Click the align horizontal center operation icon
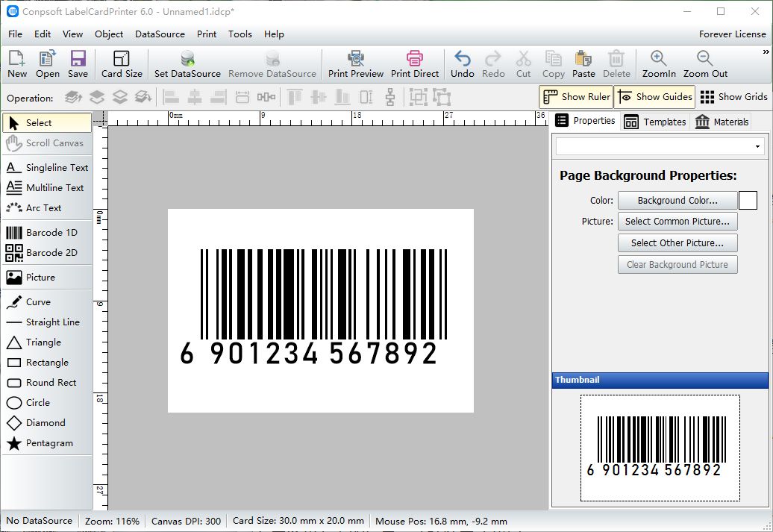 coord(195,97)
